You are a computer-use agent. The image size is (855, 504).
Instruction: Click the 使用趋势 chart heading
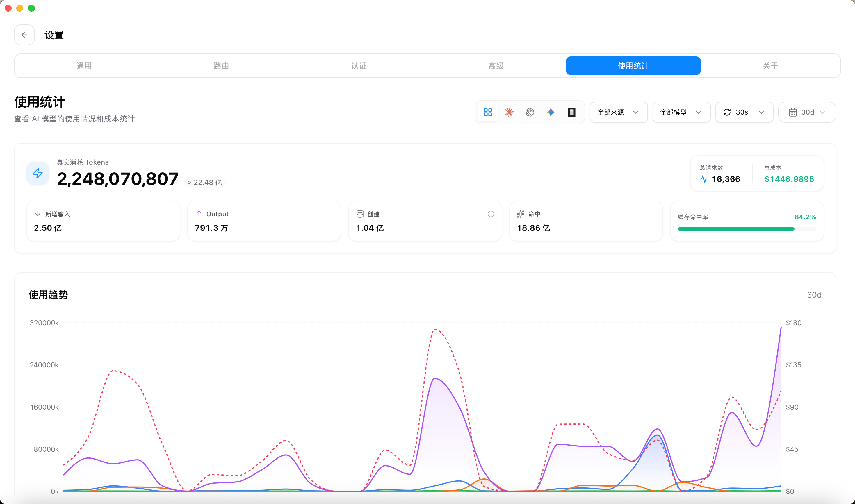coord(48,294)
